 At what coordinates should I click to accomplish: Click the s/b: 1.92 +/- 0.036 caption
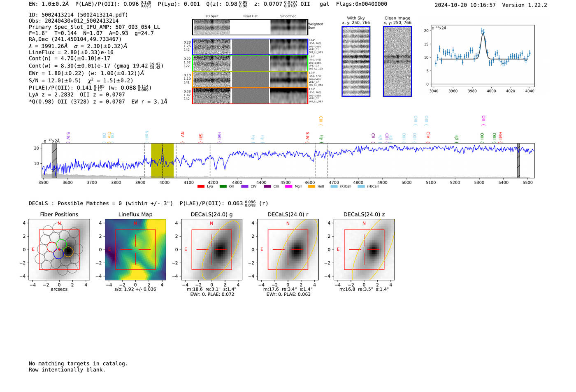(135, 289)
